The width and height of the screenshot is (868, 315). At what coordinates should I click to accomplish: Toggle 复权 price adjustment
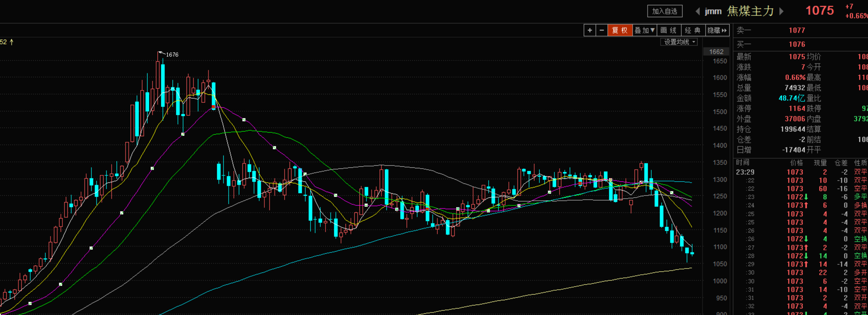coord(620,30)
